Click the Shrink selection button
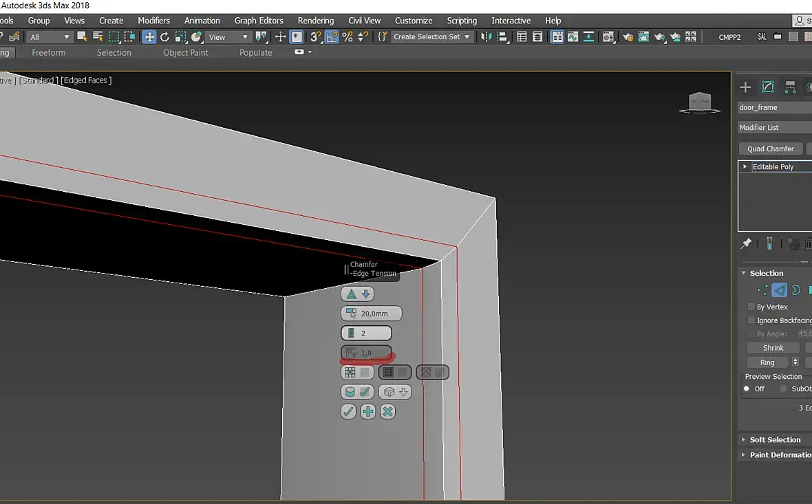The width and height of the screenshot is (812, 504). pos(773,348)
